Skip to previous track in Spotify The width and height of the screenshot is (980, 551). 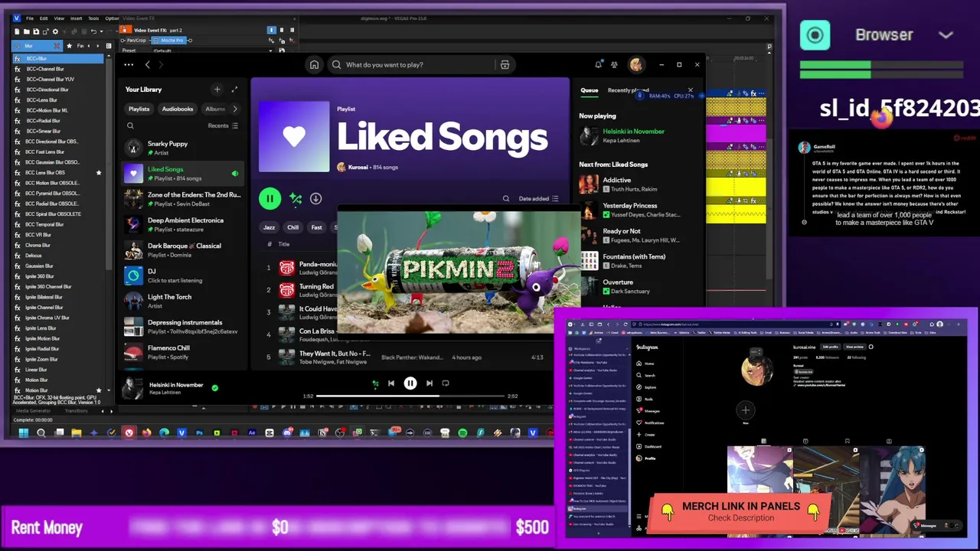click(x=391, y=383)
